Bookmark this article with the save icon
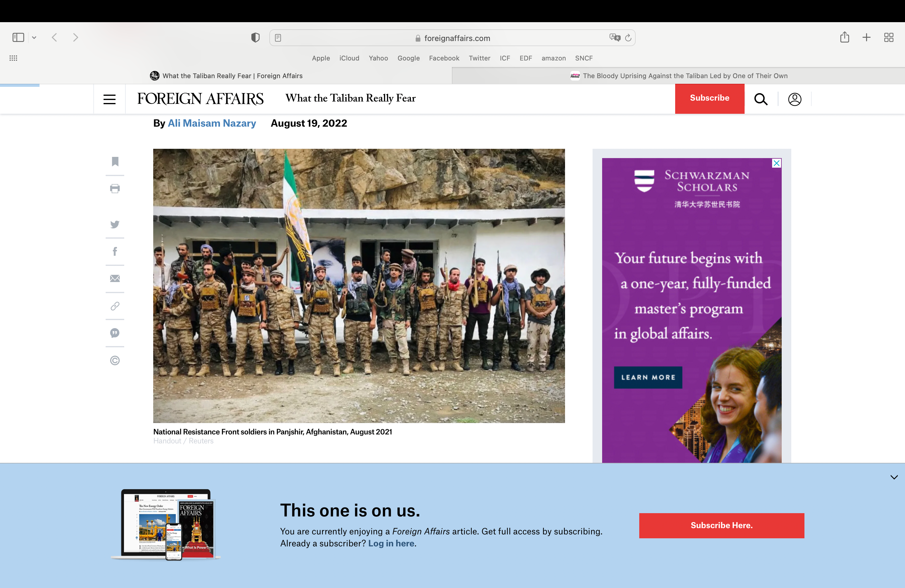 click(115, 162)
